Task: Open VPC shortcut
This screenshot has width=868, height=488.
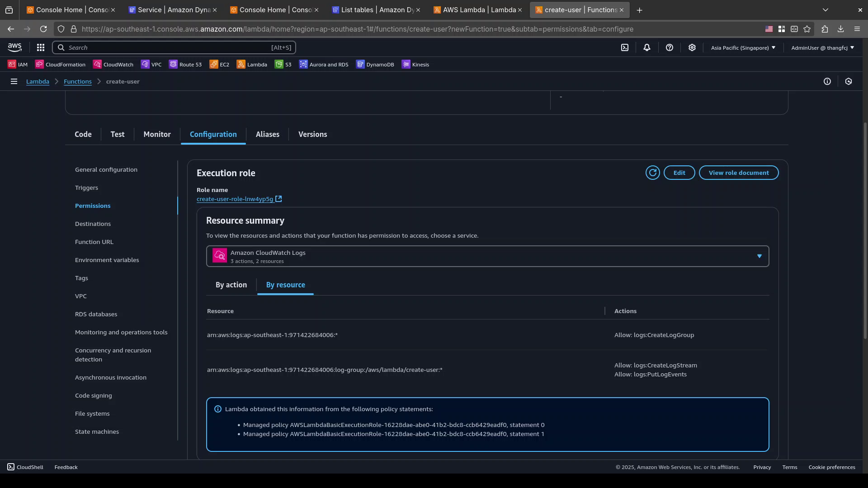Action: [151, 65]
